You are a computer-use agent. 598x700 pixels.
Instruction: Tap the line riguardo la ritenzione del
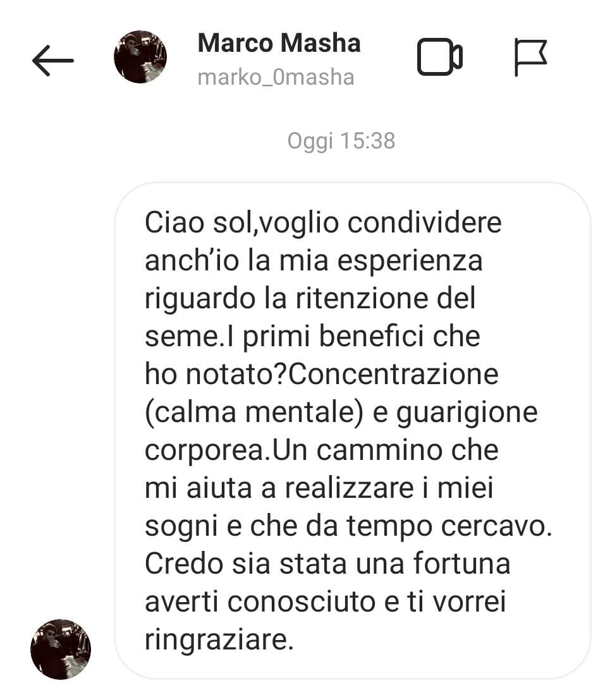(x=310, y=298)
